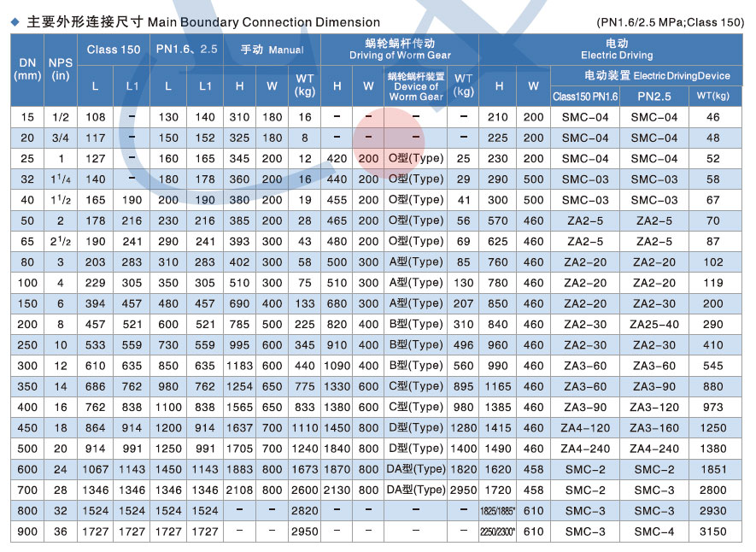Select the 'NPS (in)' column header
The height and width of the screenshot is (552, 756).
61,69
